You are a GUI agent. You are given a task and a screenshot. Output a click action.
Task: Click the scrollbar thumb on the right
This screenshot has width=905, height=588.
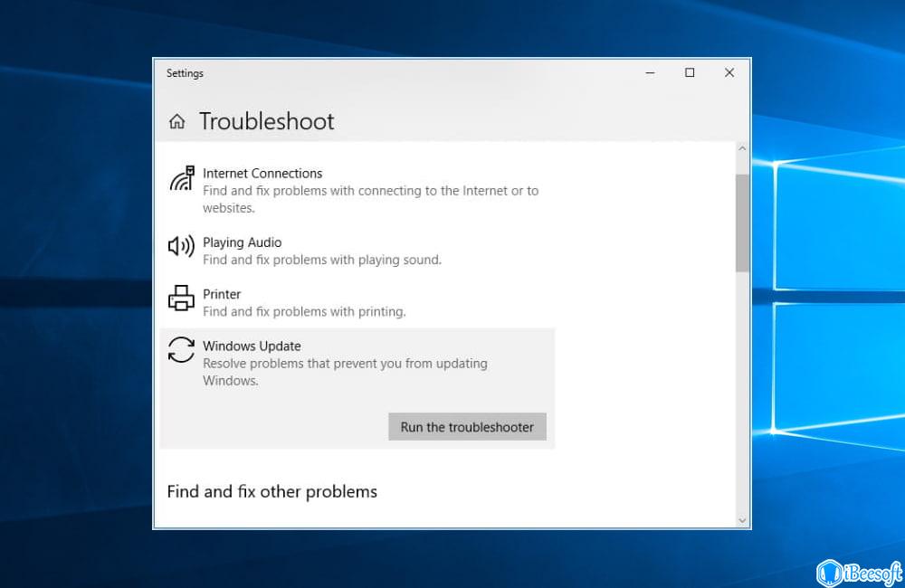[742, 217]
